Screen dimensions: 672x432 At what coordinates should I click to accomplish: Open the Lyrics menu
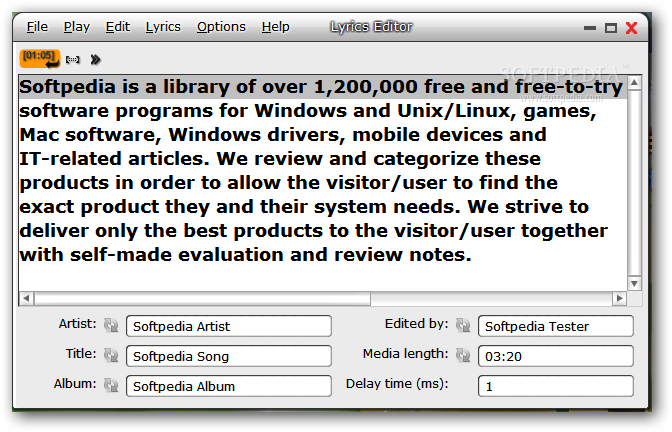pos(163,27)
